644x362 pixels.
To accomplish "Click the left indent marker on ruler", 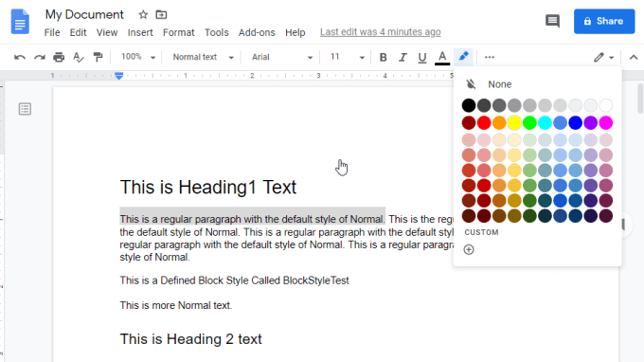I will point(119,76).
